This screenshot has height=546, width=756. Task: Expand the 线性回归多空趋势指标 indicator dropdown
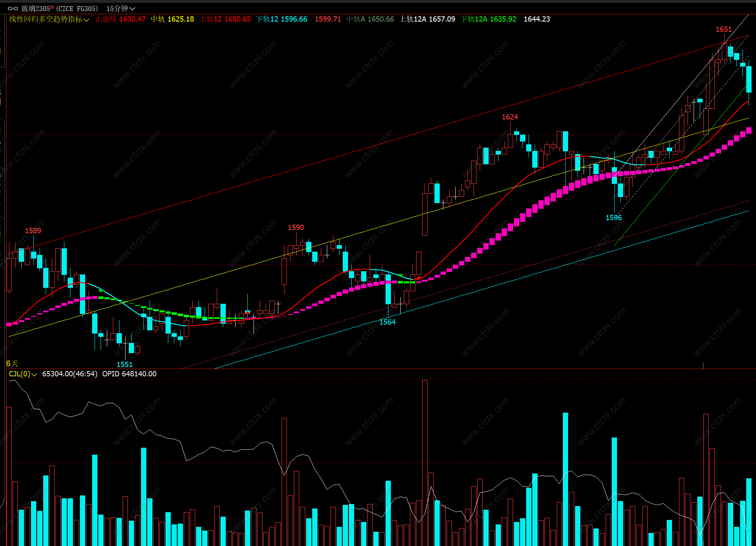[49, 19]
